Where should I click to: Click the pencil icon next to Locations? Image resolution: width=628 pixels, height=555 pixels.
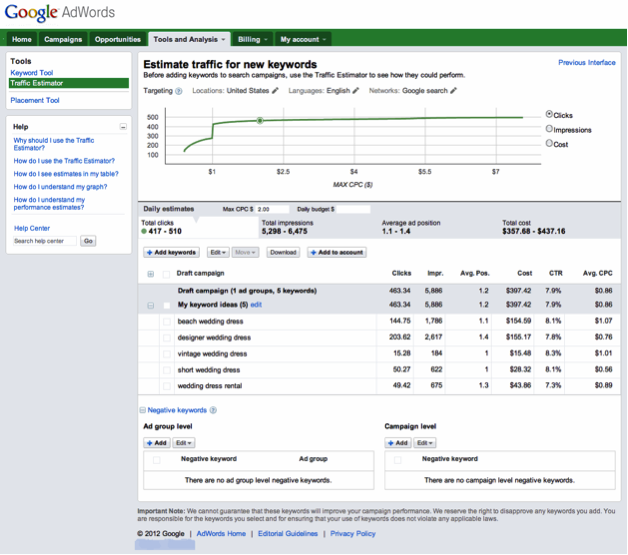[x=275, y=90]
